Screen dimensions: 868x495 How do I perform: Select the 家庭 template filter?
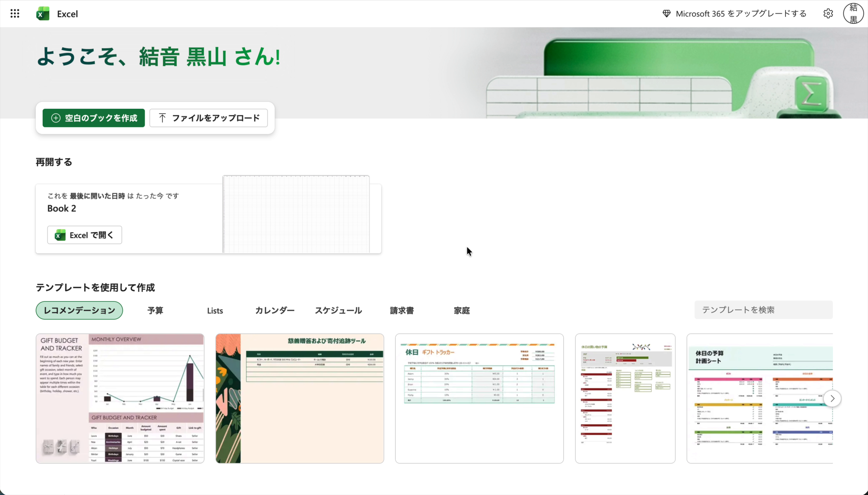point(461,310)
